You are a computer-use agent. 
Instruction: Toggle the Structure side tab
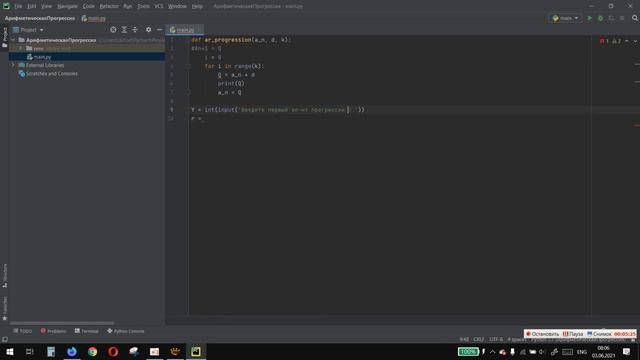[4, 276]
